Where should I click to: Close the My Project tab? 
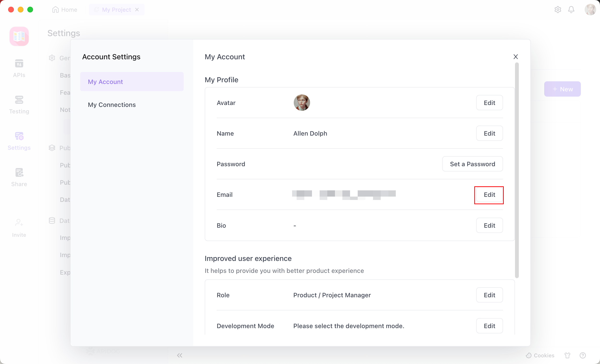137,10
